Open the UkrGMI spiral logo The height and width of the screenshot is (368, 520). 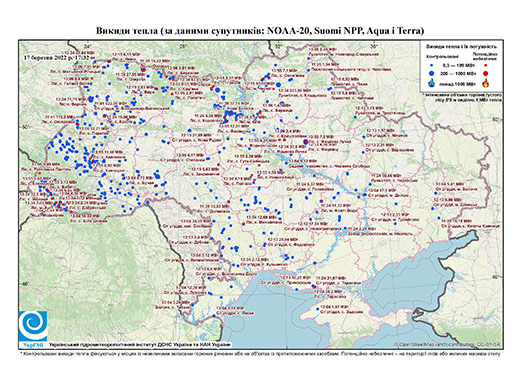[x=33, y=325]
